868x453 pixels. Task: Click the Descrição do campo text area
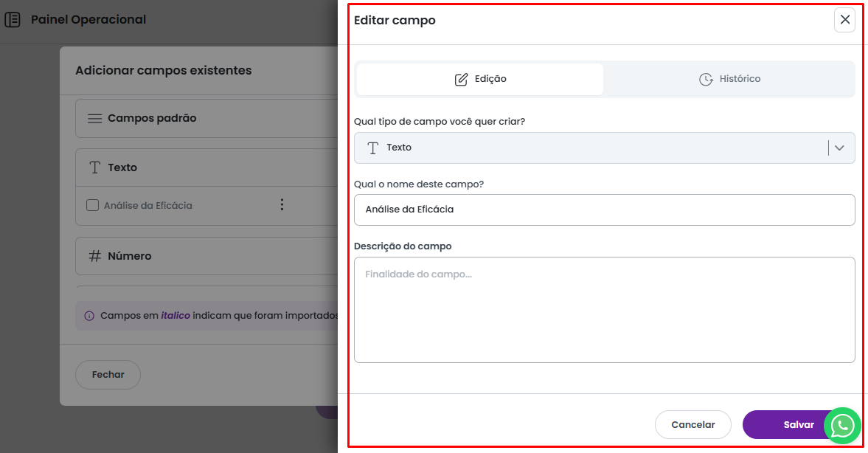pyautogui.click(x=604, y=310)
